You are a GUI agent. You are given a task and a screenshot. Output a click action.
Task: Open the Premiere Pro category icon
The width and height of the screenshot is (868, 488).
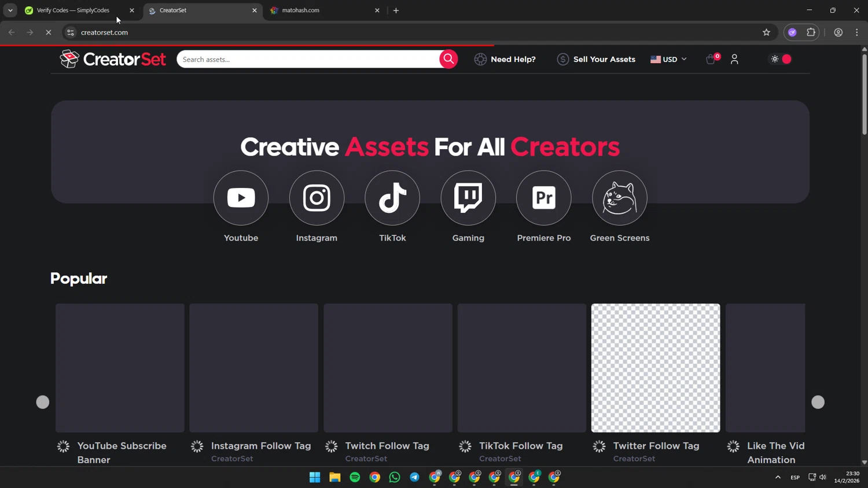click(544, 198)
